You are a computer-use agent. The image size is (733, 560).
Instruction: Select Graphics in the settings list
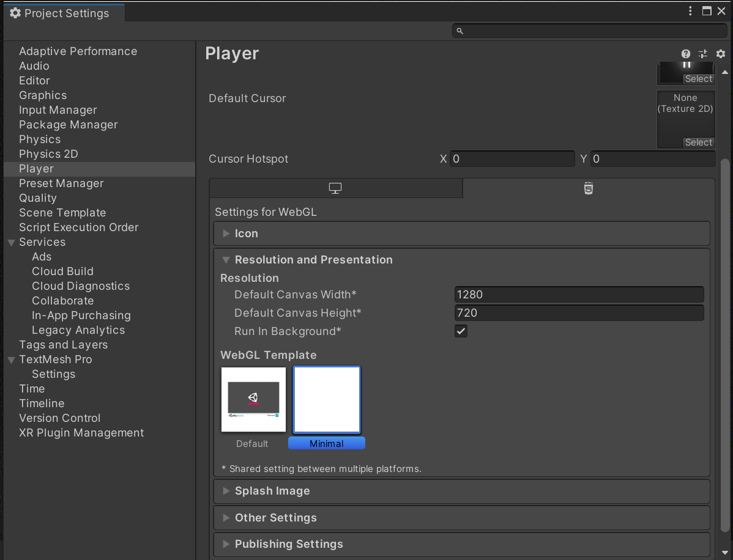click(x=43, y=95)
